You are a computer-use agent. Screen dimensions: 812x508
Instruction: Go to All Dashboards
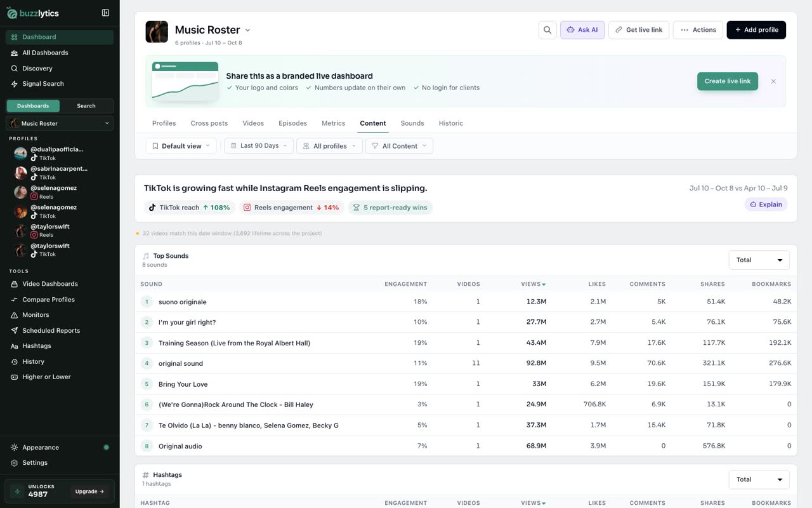[60, 53]
